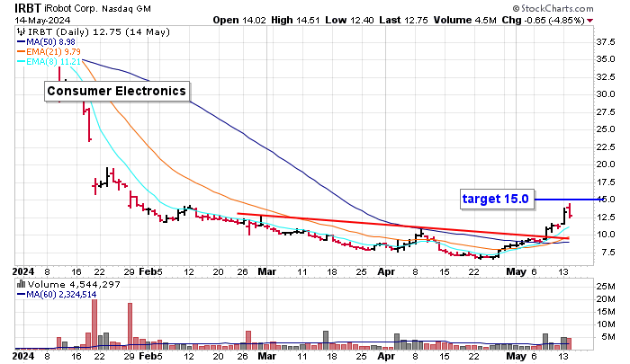This screenshot has height=364, width=630.
Task: Click the tall red volume bar at Jan 29
Action: 130,326
